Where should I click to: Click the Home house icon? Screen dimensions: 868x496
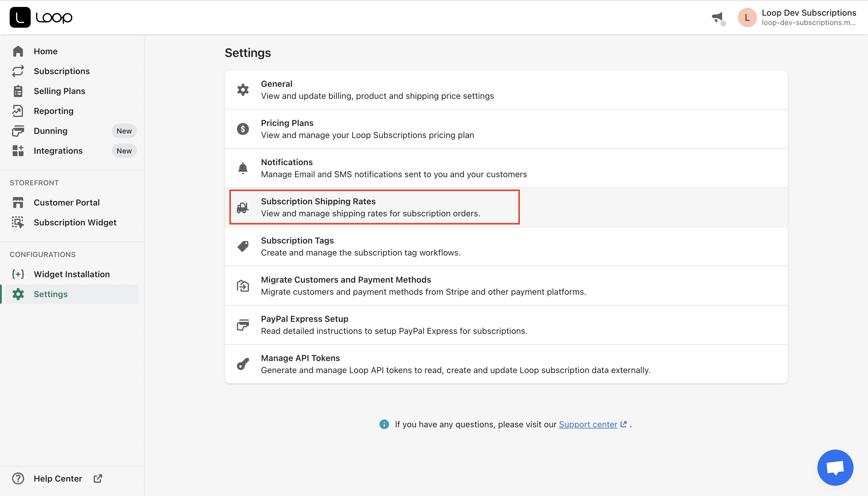click(18, 51)
